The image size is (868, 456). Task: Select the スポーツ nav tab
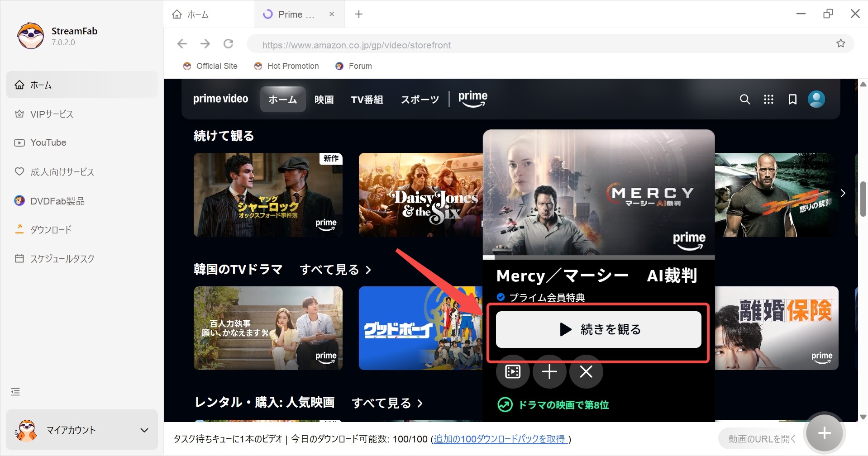[x=420, y=99]
